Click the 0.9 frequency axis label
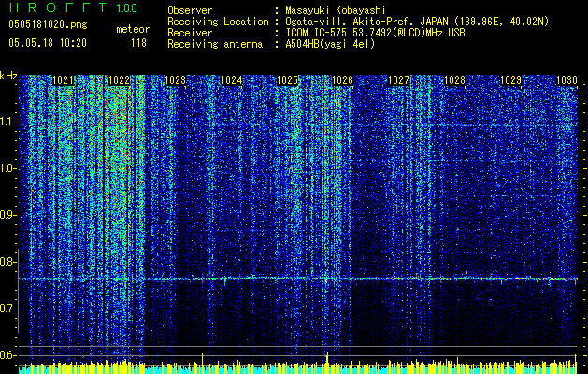 click(7, 215)
